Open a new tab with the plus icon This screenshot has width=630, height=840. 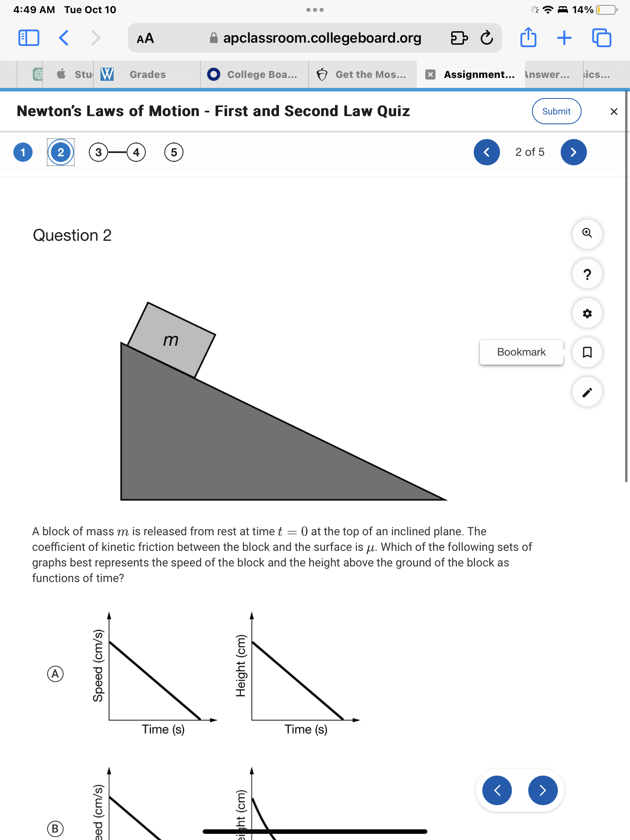(564, 38)
